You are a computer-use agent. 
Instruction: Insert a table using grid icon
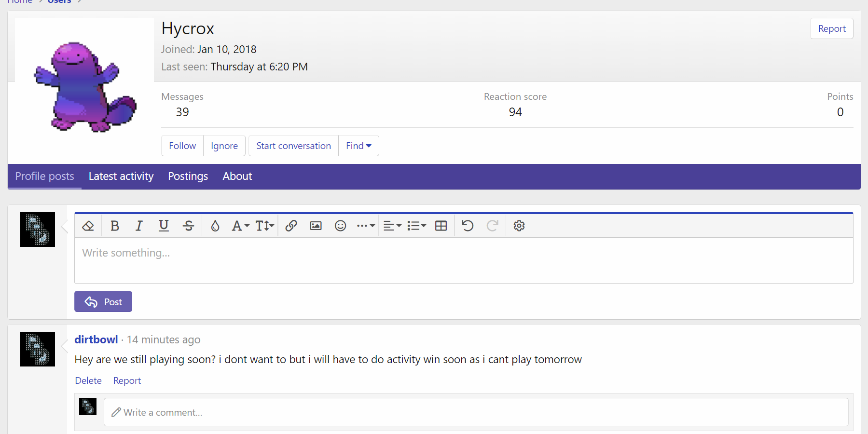click(x=441, y=226)
